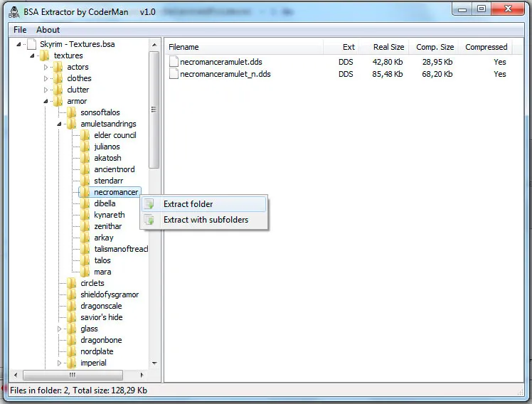The image size is (532, 404).
Task: Click the necromanceramulet_n.dds file icon
Action: (174, 74)
